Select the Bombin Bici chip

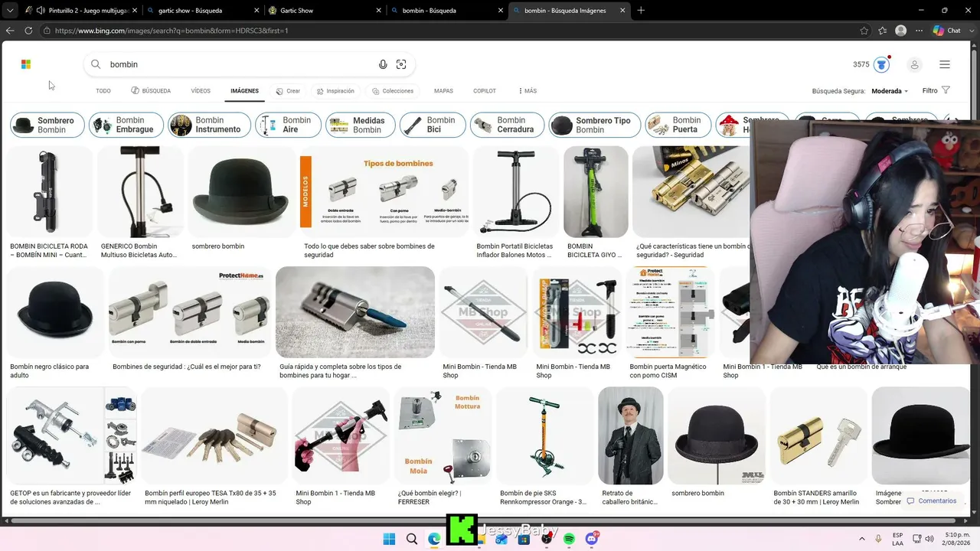click(x=433, y=125)
